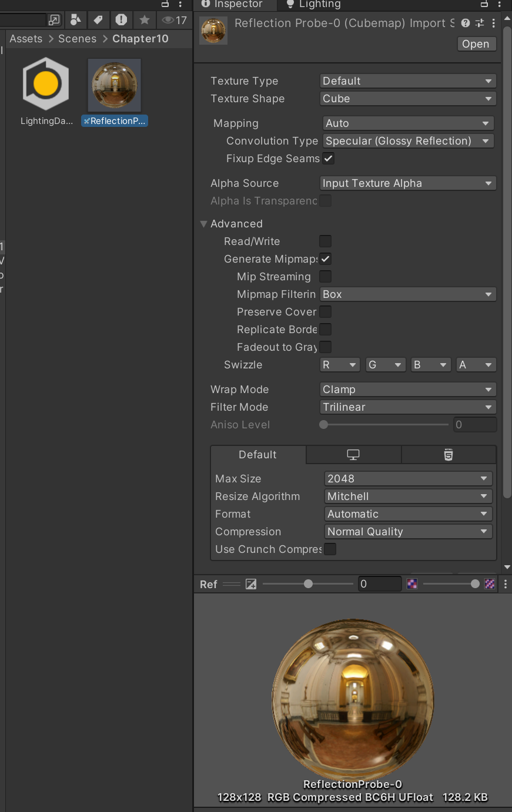Click the Search by Type icon
Screen dimensions: 512x812
tap(75, 20)
